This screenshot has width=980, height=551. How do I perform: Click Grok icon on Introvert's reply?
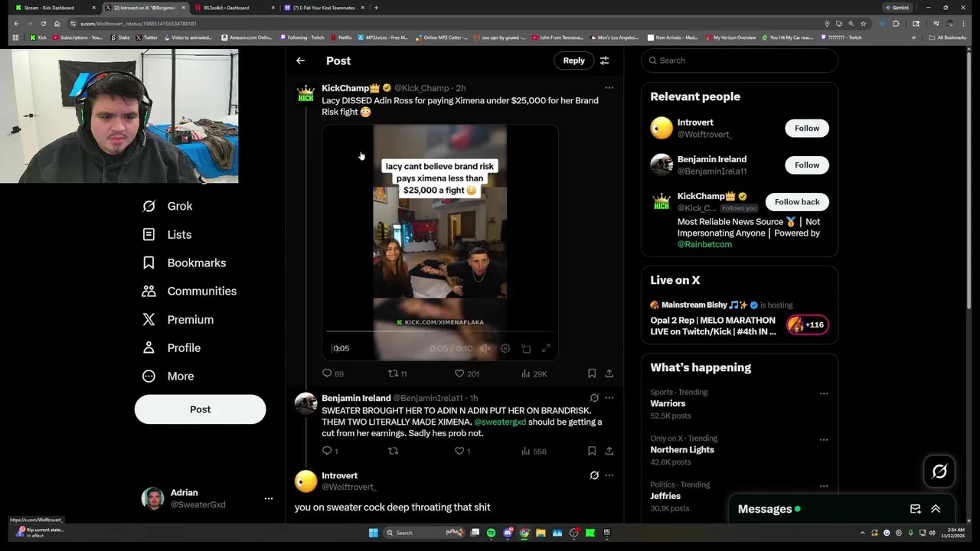594,475
